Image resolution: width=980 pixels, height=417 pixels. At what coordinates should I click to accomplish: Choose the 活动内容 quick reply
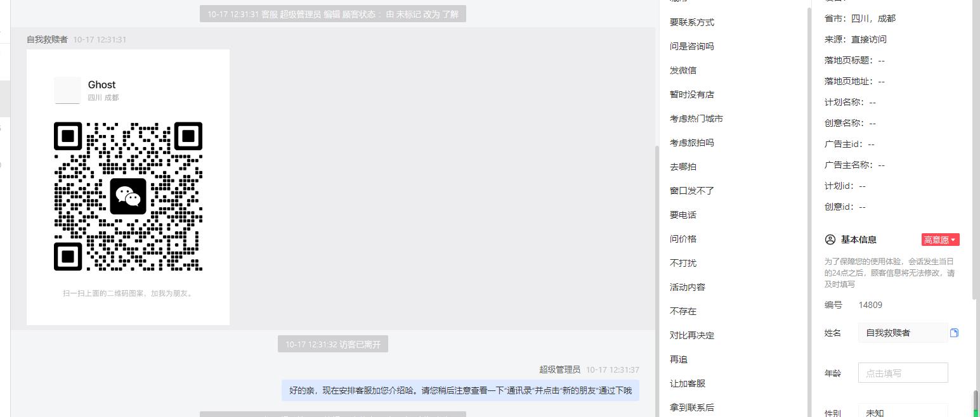pos(688,287)
